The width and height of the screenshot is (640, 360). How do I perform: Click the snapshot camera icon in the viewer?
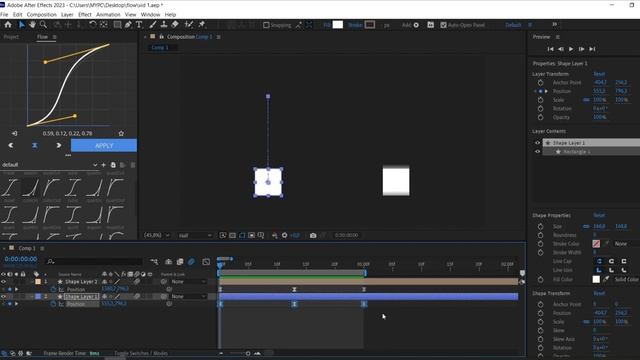click(313, 236)
